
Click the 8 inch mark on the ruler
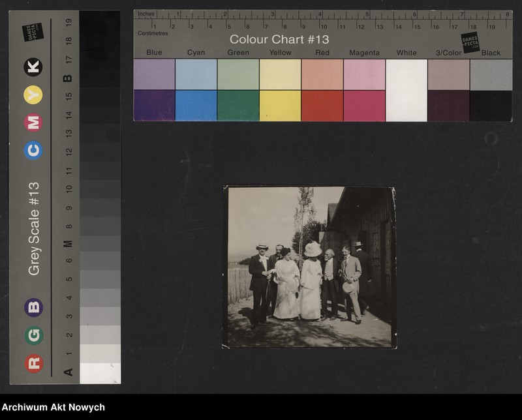(508, 14)
